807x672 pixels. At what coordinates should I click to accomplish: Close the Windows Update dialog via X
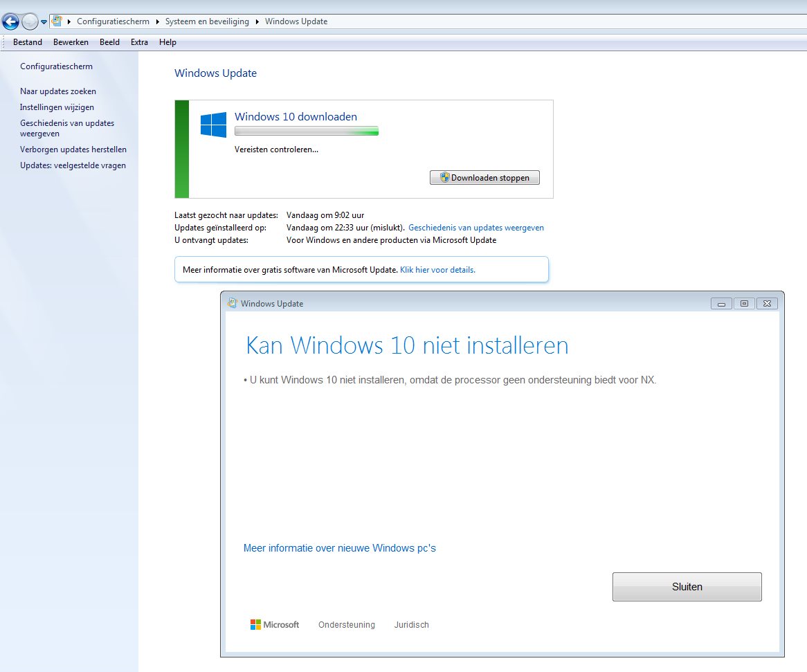pos(767,304)
